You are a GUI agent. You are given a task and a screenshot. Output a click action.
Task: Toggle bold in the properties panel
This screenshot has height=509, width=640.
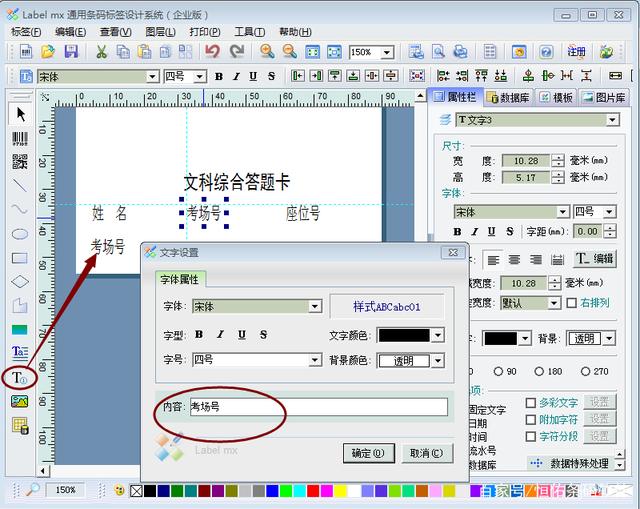click(x=457, y=232)
